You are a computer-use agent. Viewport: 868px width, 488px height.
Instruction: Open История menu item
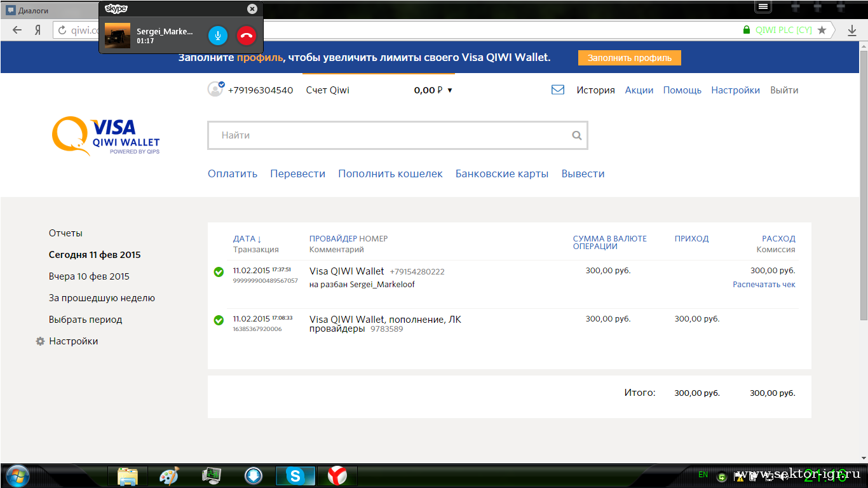pos(595,90)
